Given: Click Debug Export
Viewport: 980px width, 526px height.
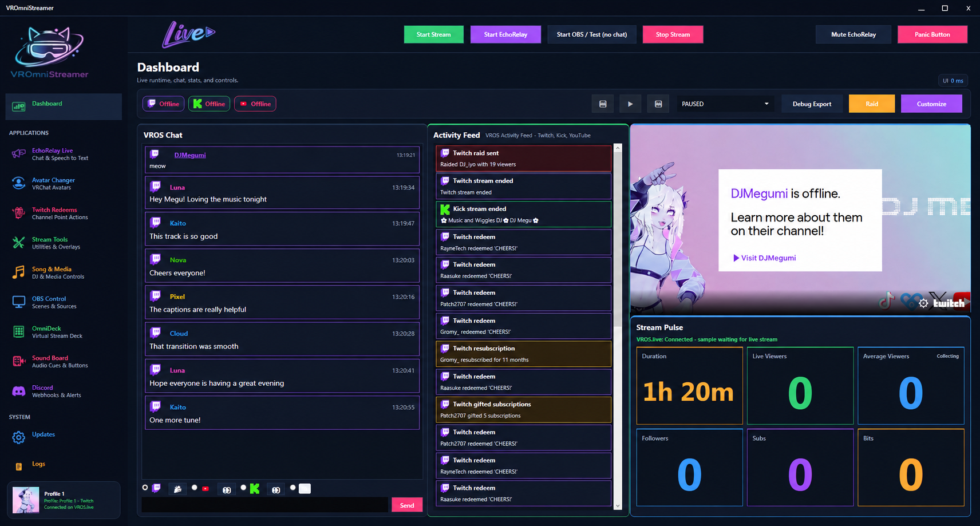Looking at the screenshot, I should pyautogui.click(x=812, y=104).
